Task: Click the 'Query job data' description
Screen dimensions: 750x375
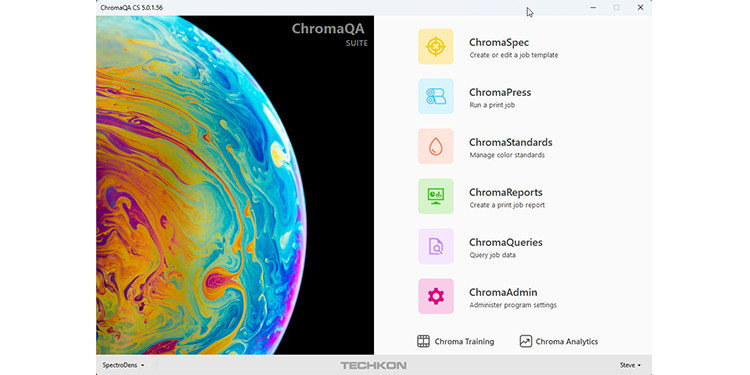Action: tap(492, 255)
